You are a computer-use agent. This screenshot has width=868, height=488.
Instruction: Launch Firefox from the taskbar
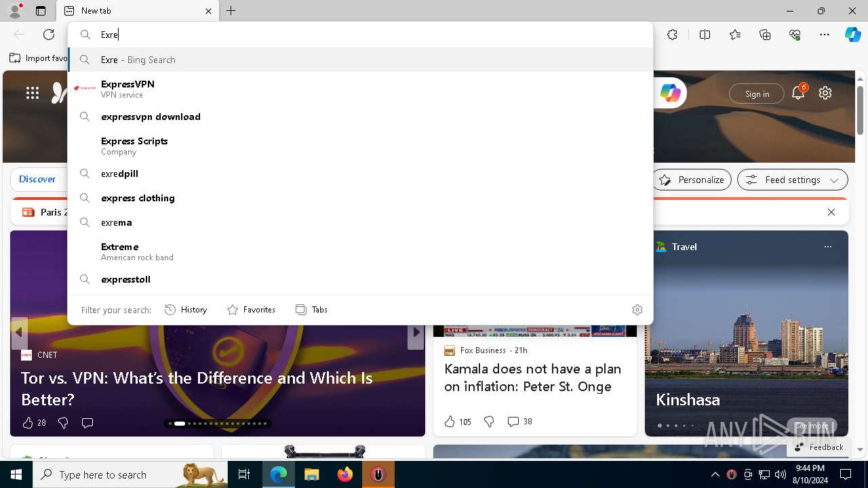(345, 474)
